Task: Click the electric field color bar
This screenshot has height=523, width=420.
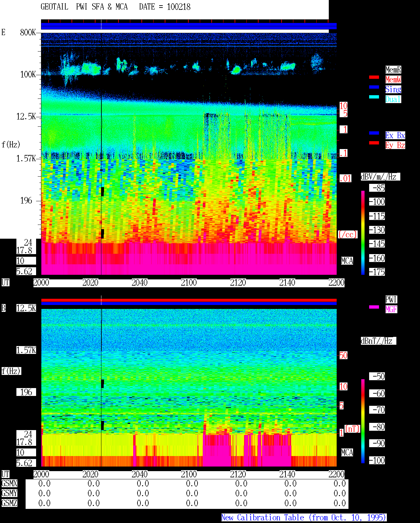Action: click(x=363, y=232)
